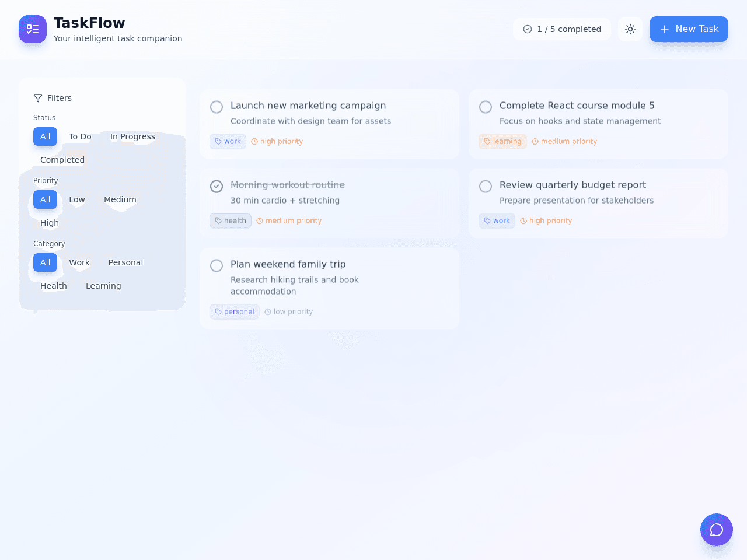Click the work tag on marketing campaign
Screen dimensions: 747x560
click(x=228, y=141)
